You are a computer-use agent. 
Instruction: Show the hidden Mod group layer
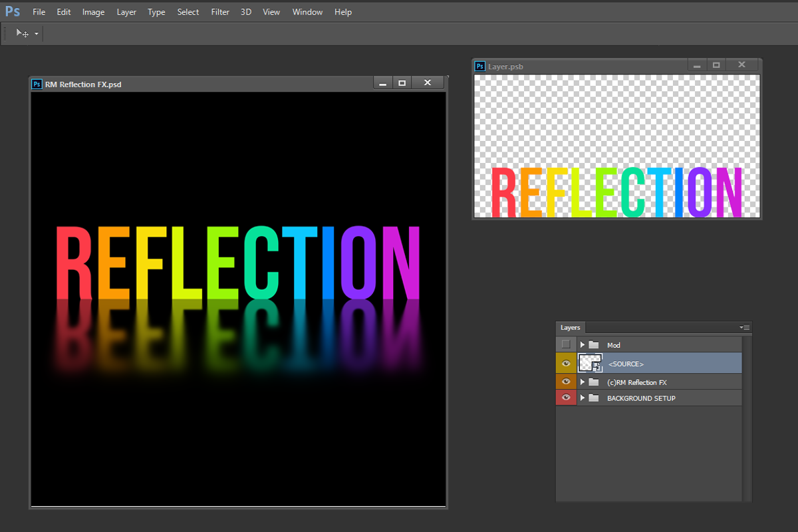click(566, 344)
